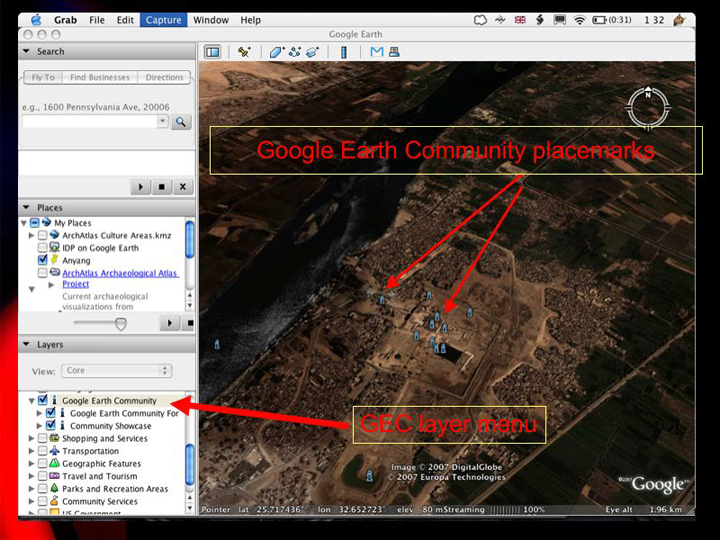Viewport: 720px width, 540px height.
Task: Open the search history dropdown arrow
Action: 163,122
